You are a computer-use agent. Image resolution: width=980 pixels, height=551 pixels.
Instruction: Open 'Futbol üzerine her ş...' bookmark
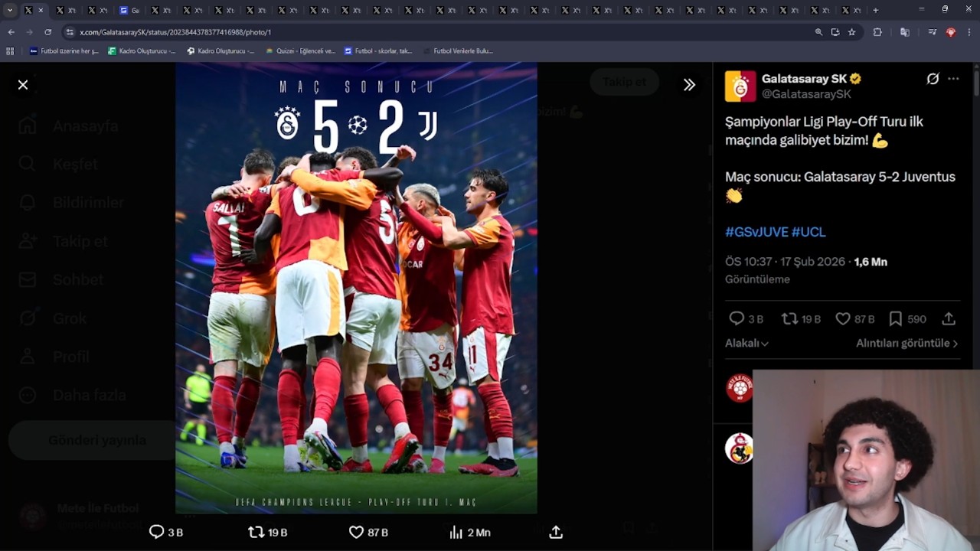point(64,51)
